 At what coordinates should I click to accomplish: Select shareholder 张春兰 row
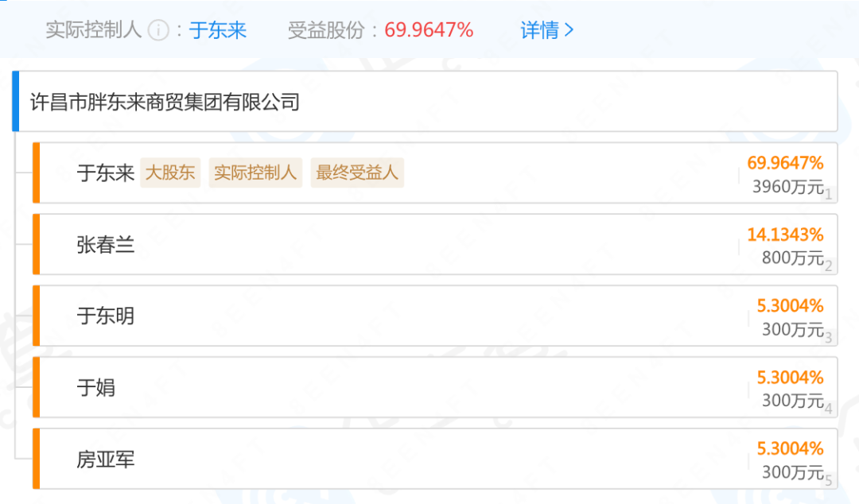435,244
